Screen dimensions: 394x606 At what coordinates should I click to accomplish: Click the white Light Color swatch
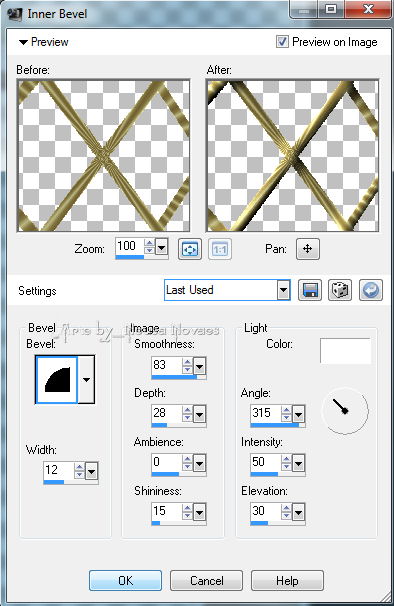pyautogui.click(x=345, y=351)
